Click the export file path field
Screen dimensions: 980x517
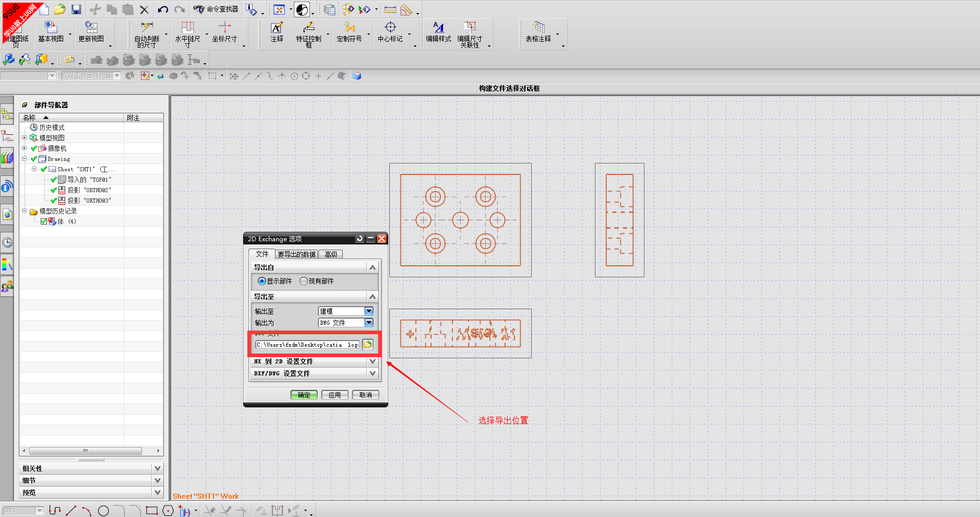[308, 345]
